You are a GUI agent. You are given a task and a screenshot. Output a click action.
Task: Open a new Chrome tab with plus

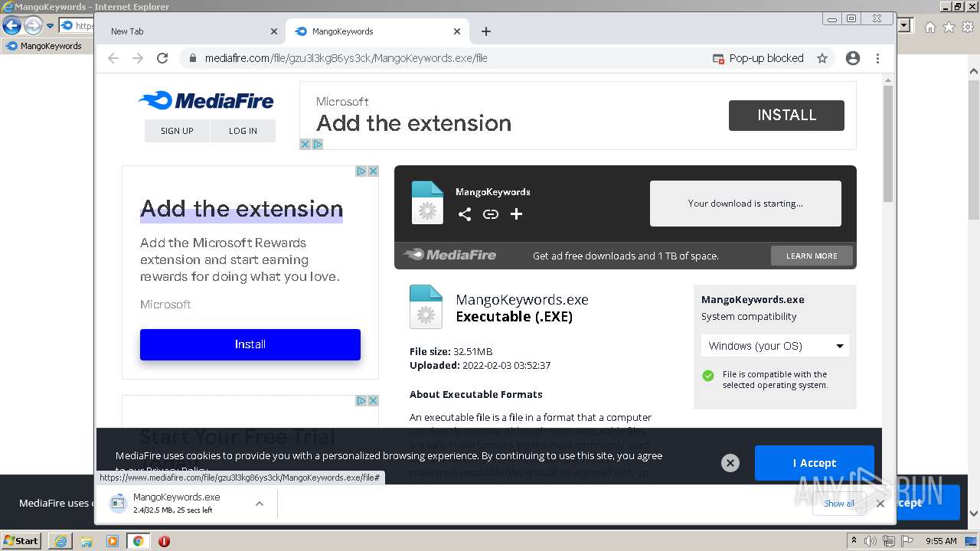point(486,31)
